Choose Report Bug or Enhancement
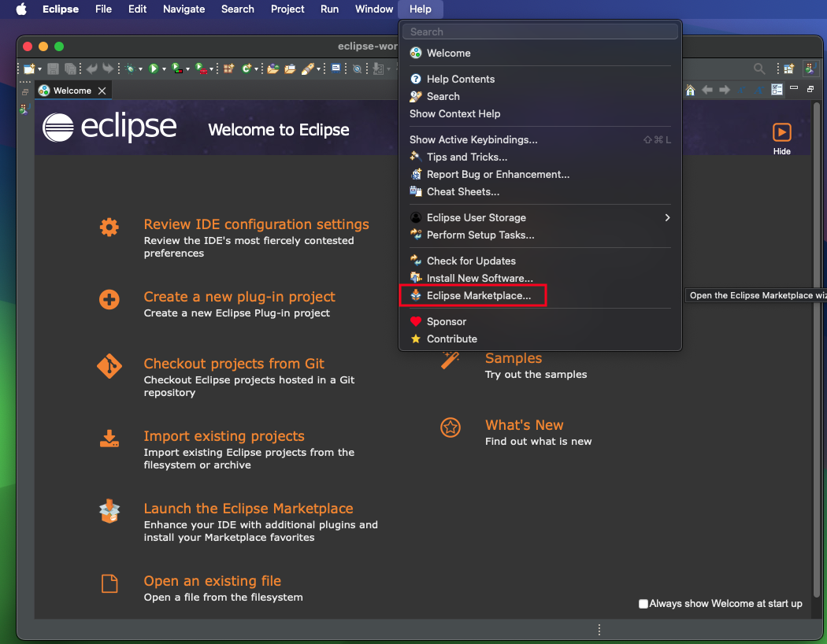The height and width of the screenshot is (644, 827). pos(540,175)
